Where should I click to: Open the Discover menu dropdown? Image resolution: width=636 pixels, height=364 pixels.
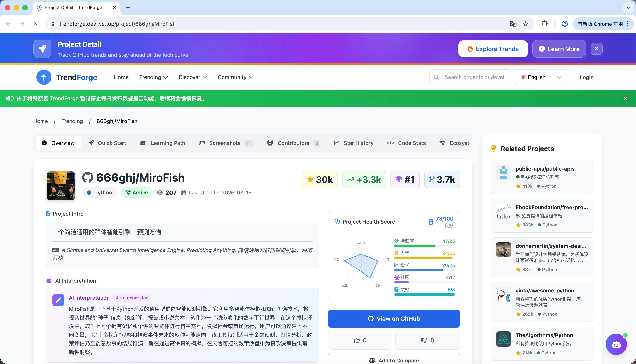pyautogui.click(x=193, y=77)
